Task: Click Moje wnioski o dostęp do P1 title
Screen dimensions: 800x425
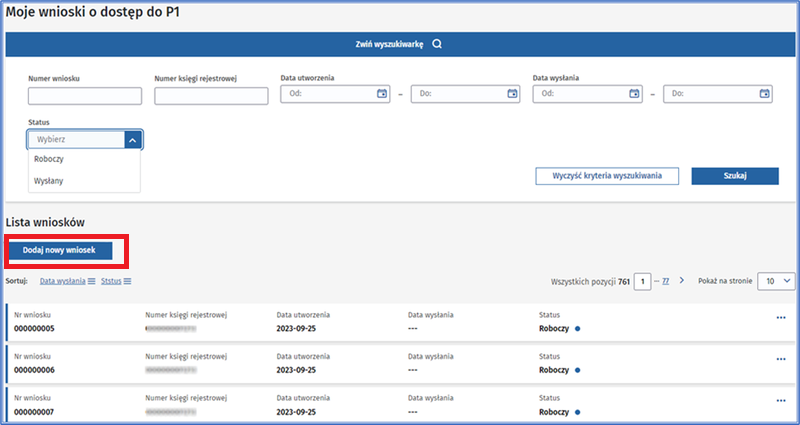Action: coord(92,12)
